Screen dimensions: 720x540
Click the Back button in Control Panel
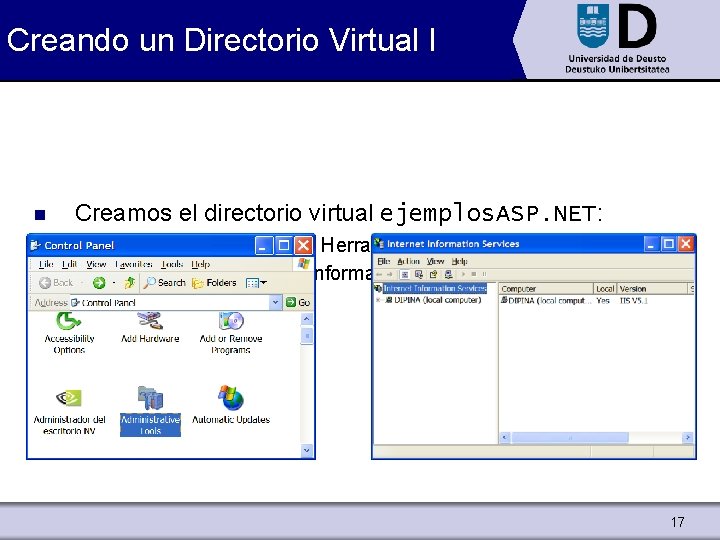click(x=56, y=283)
